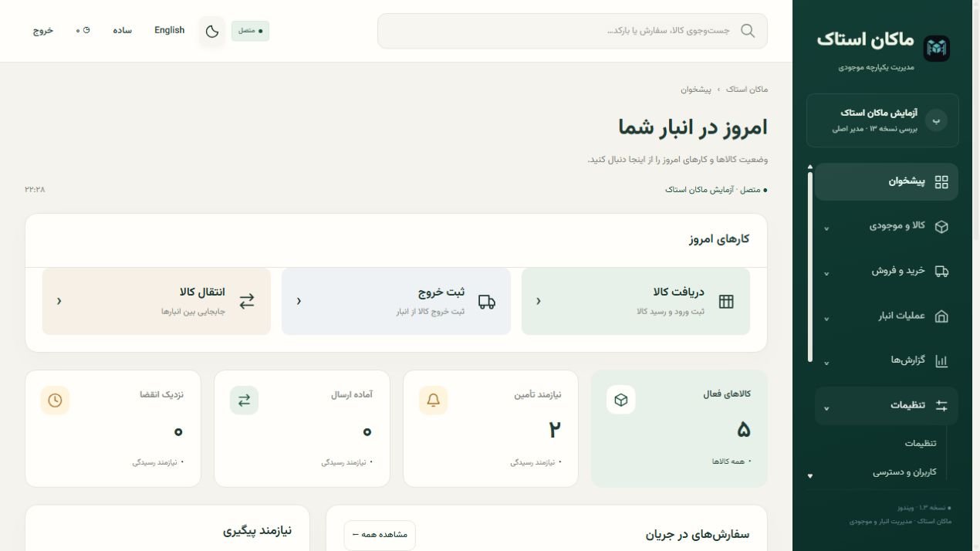Open the خرید و فروش menu
Viewport: 980px width, 551px height.
click(x=887, y=271)
